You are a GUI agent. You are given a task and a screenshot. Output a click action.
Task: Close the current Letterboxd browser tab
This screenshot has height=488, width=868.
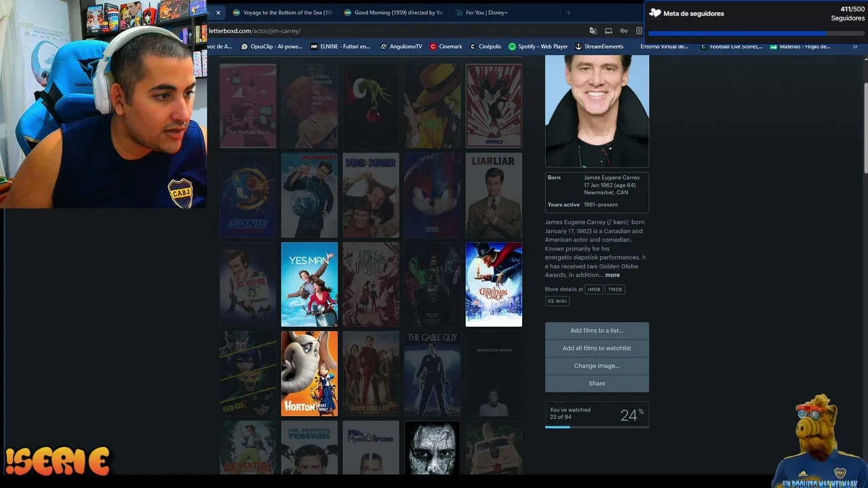[x=218, y=12]
